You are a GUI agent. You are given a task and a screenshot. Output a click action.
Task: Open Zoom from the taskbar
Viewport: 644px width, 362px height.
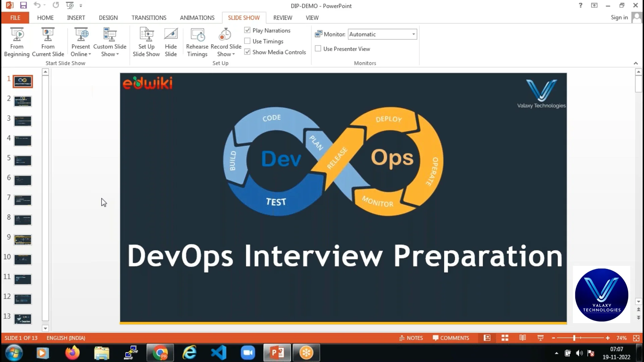[248, 353]
